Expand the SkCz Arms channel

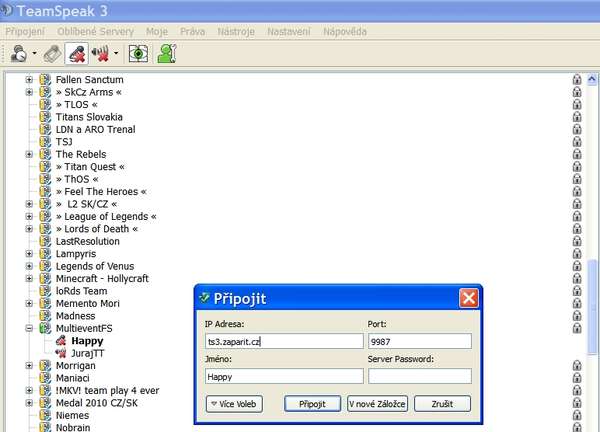coord(29,92)
